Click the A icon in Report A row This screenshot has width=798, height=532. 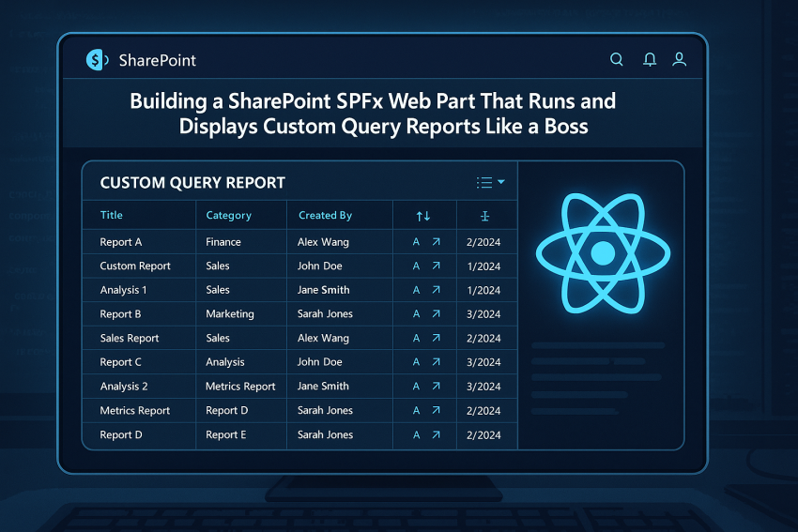pyautogui.click(x=416, y=242)
